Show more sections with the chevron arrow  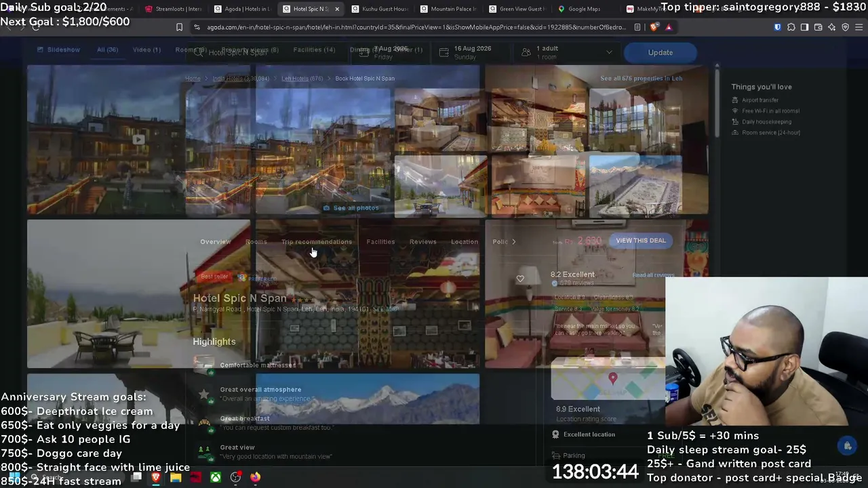pos(513,241)
